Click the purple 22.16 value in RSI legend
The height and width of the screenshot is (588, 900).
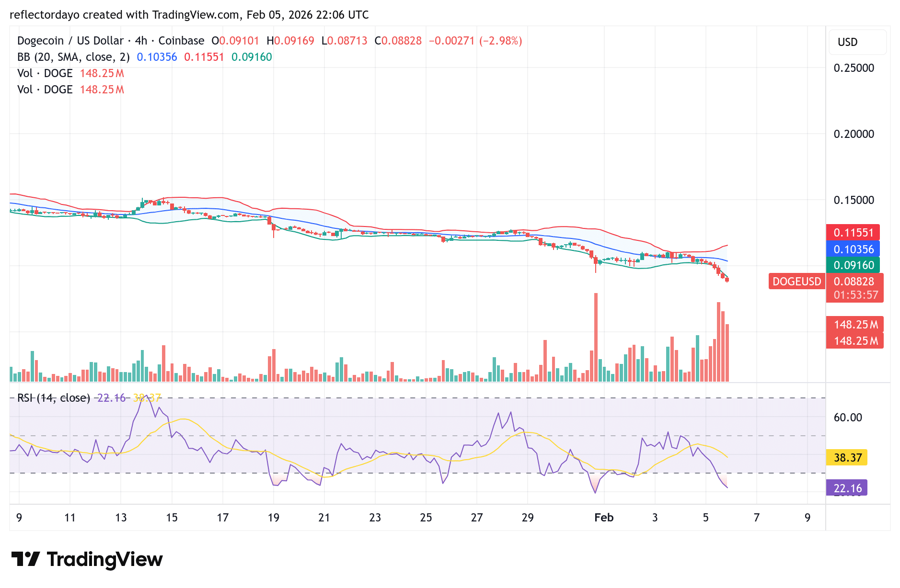pos(111,398)
